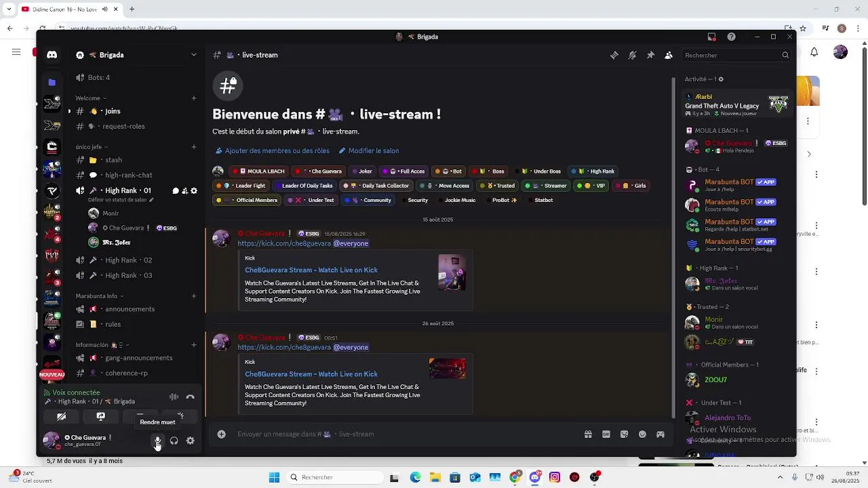Toggle noise suppression waveform icon
This screenshot has height=488, width=868.
174,397
